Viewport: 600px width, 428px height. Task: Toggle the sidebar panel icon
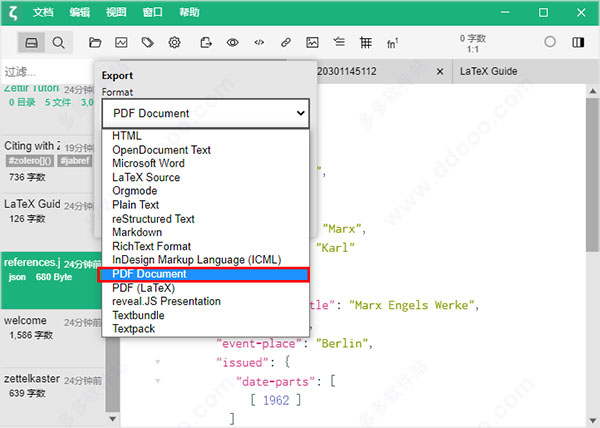pyautogui.click(x=578, y=42)
